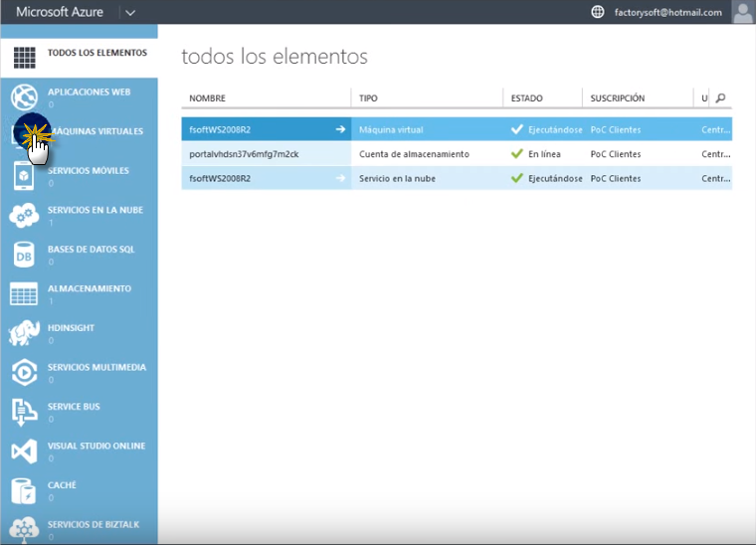Select the HDInsight elephant icon
Image resolution: width=756 pixels, height=545 pixels.
pos(24,333)
